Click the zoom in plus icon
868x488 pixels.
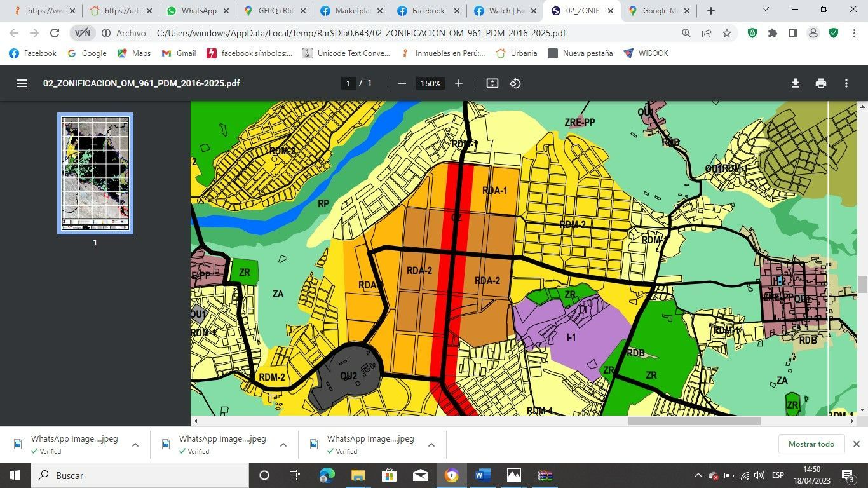point(458,83)
